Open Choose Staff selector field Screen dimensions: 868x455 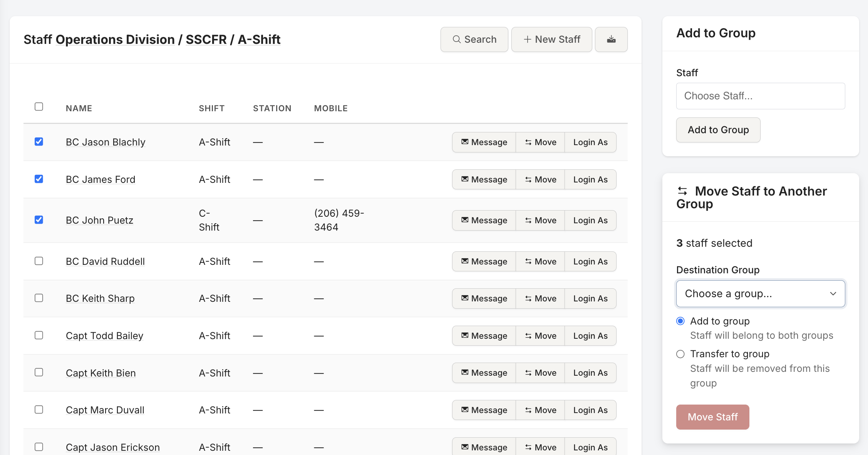point(761,96)
